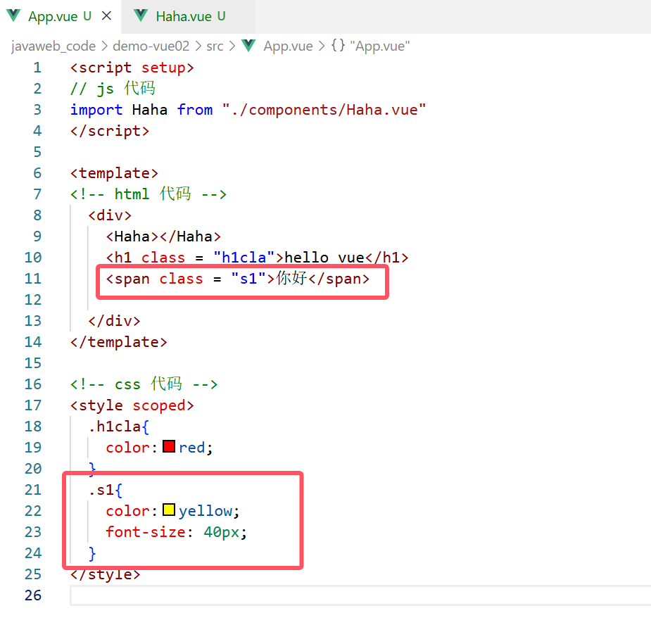Click the '<!-- css 代码 -->' comment
Image resolution: width=651 pixels, height=644 pixels.
144,384
